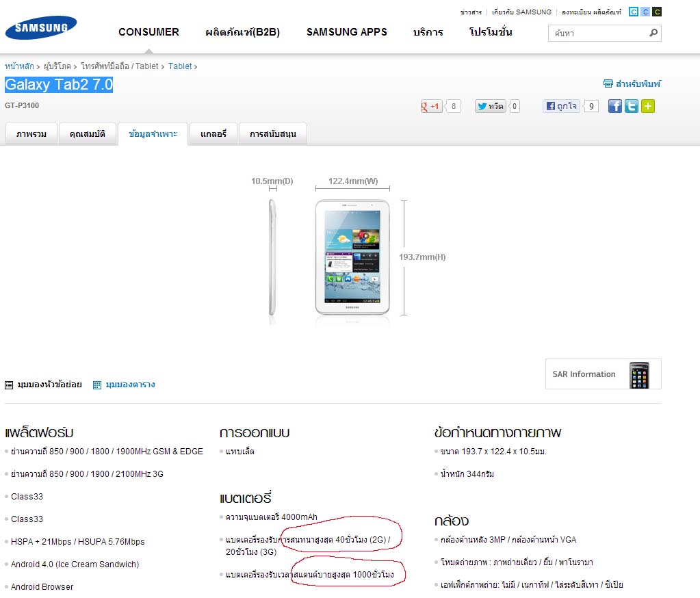The width and height of the screenshot is (700, 598).
Task: Click the มุมมองตาราง view link
Action: coord(131,385)
